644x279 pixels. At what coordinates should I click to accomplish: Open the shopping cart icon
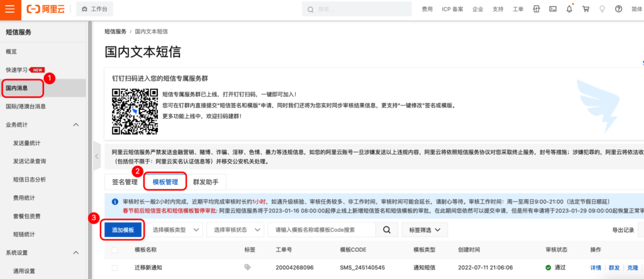click(586, 9)
